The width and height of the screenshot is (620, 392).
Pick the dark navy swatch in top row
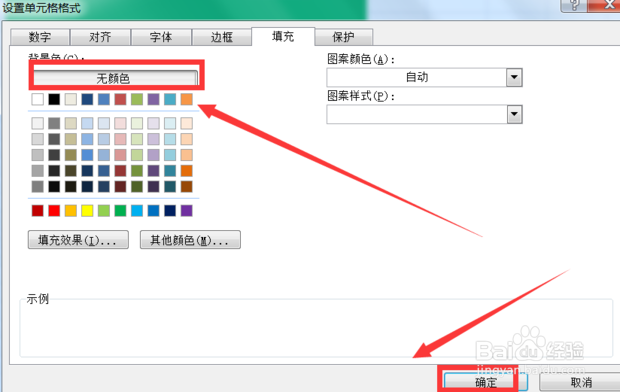pos(87,99)
